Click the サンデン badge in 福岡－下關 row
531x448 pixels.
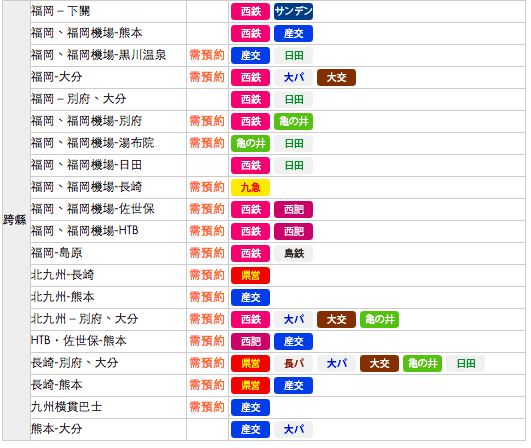[293, 12]
